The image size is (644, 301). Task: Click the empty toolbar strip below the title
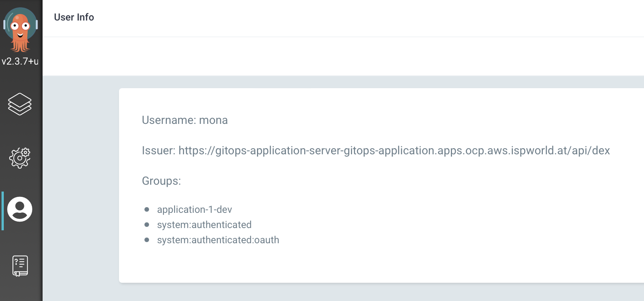pyautogui.click(x=342, y=56)
